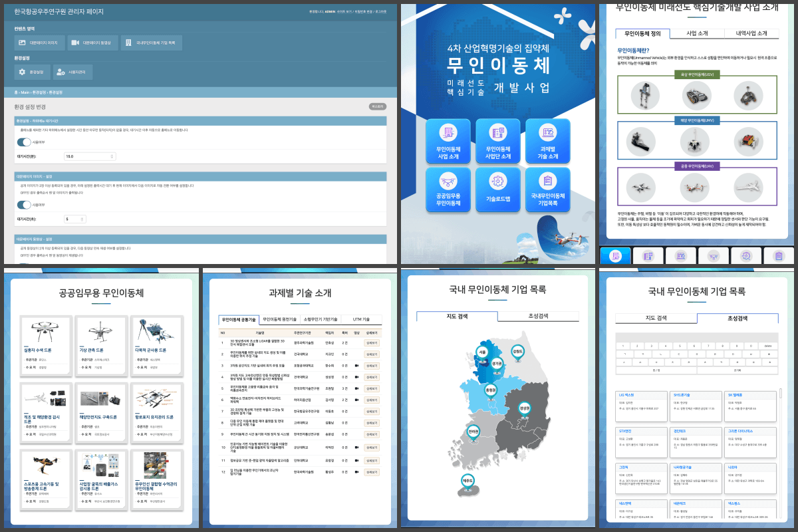Tap the 과제별 기술 소개 tile
Viewport: 798px width, 532px height.
pos(548,142)
